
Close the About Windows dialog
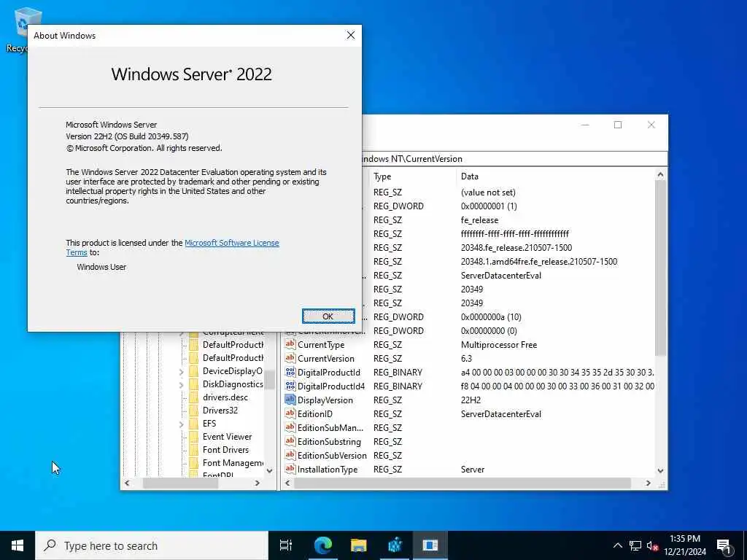click(x=351, y=35)
